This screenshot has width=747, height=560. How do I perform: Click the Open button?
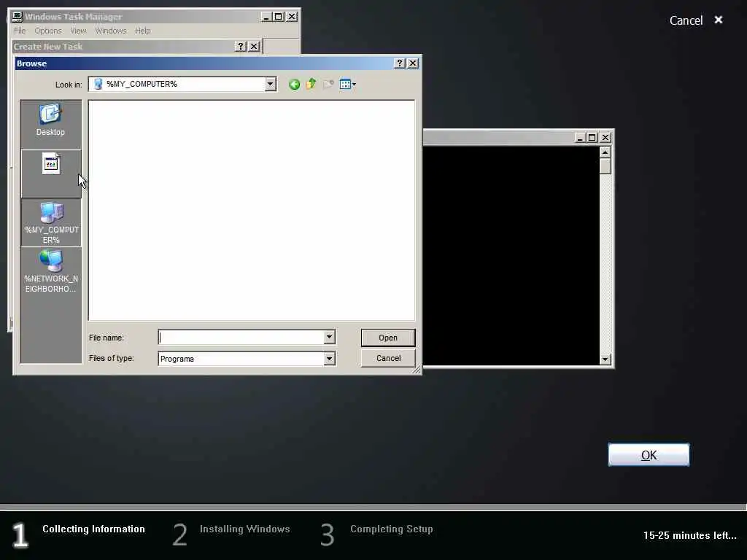pos(388,338)
